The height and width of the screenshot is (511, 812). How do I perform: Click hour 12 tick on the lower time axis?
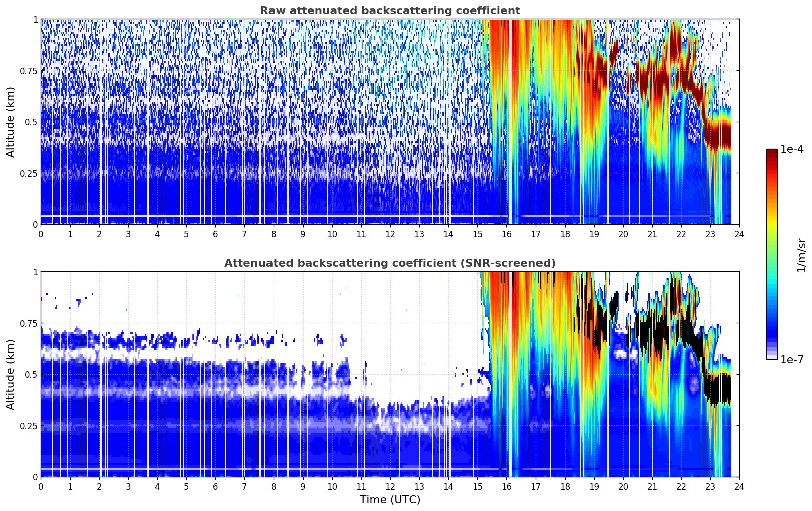click(x=390, y=486)
